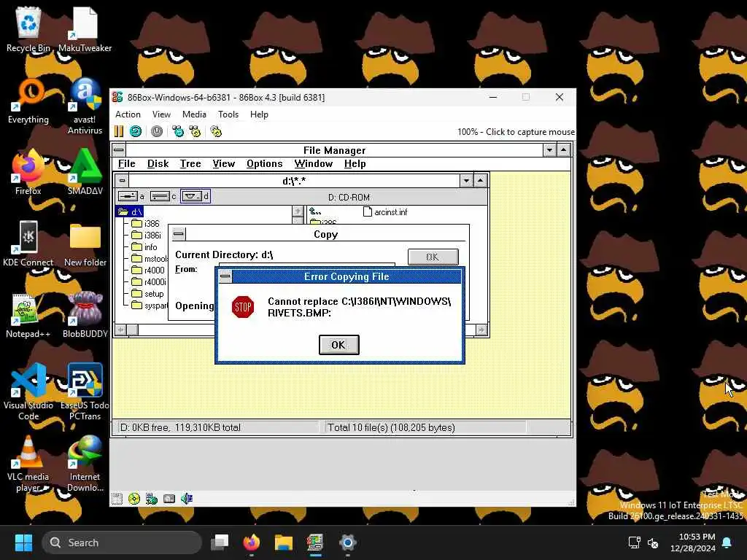747x560 pixels.
Task: Minimize the d:\*.* directory window
Action: point(466,181)
